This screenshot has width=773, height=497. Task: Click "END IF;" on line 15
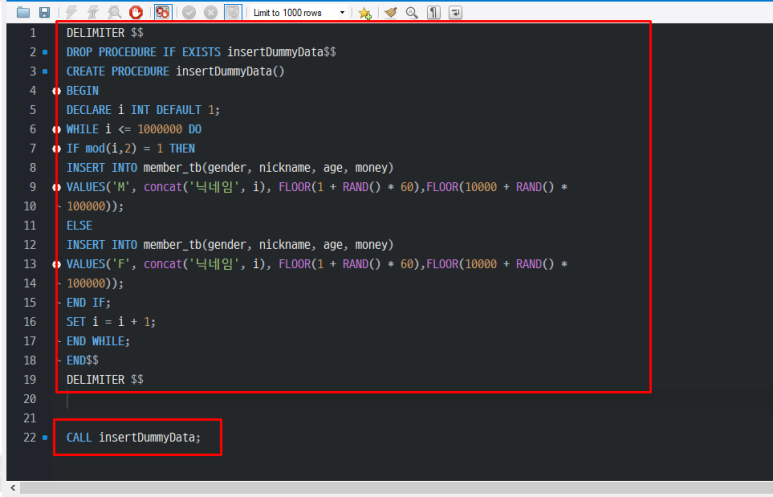89,303
